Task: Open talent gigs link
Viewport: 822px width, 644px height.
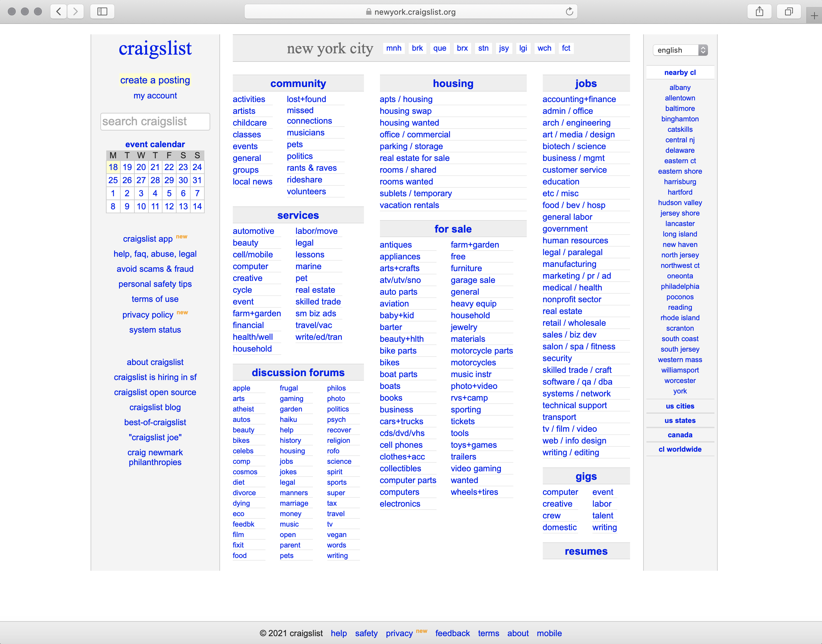Action: point(603,515)
